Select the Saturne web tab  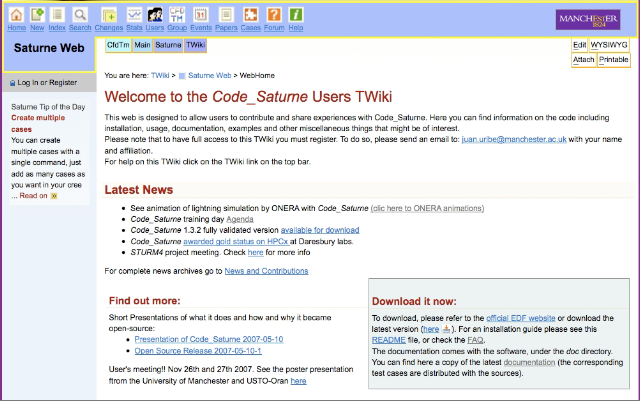pos(168,45)
